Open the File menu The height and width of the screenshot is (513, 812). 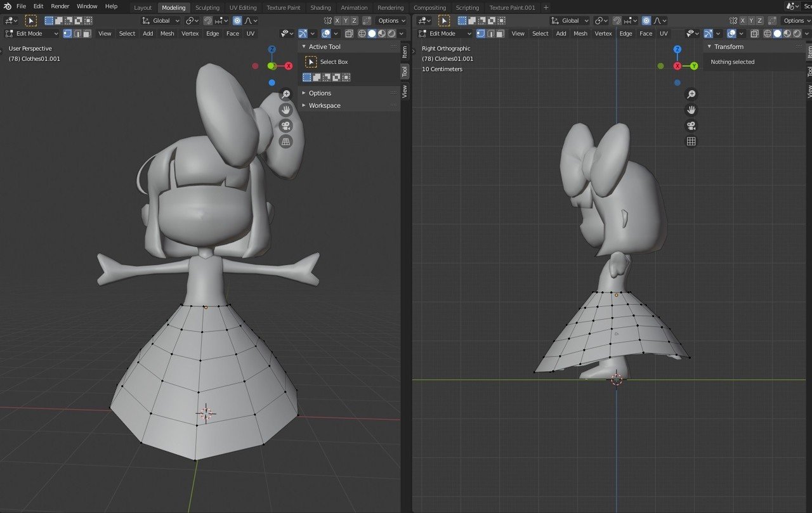tap(21, 6)
